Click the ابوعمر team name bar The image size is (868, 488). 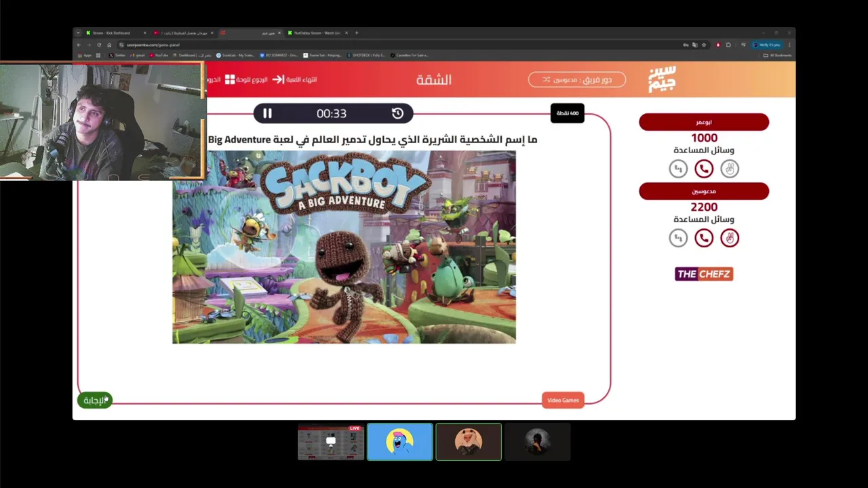[x=704, y=122]
